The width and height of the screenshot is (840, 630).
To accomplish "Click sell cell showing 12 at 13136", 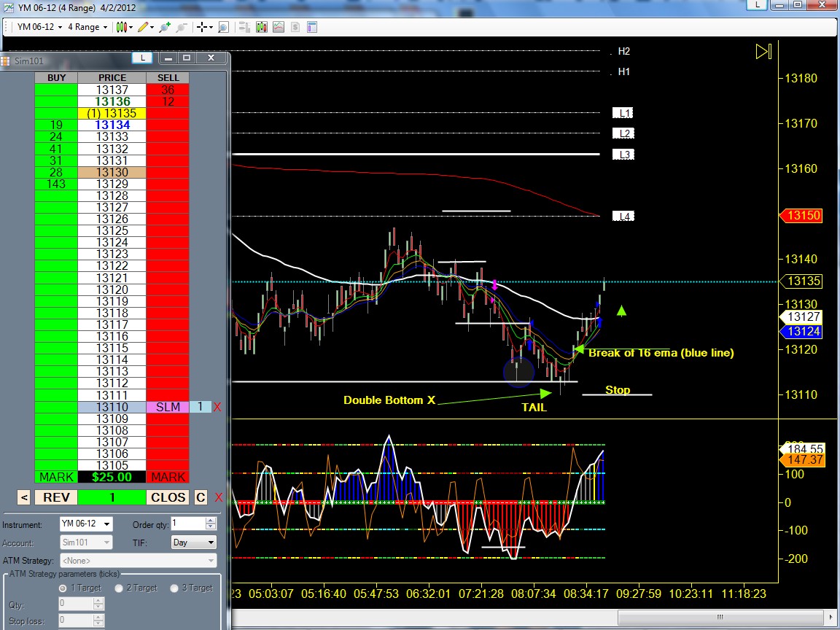I will [x=168, y=102].
